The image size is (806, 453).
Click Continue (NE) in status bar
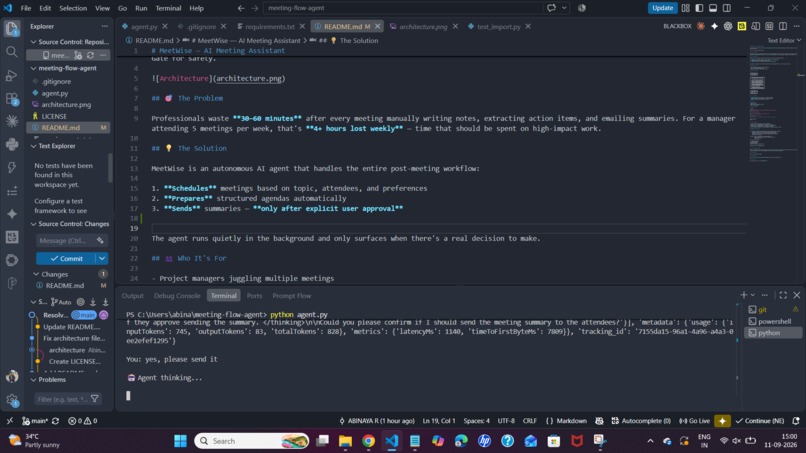[760, 421]
